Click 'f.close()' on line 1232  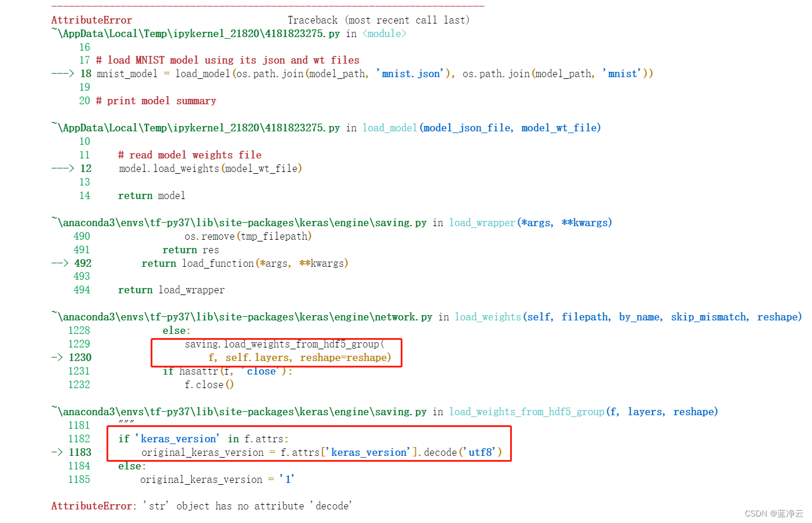click(209, 385)
